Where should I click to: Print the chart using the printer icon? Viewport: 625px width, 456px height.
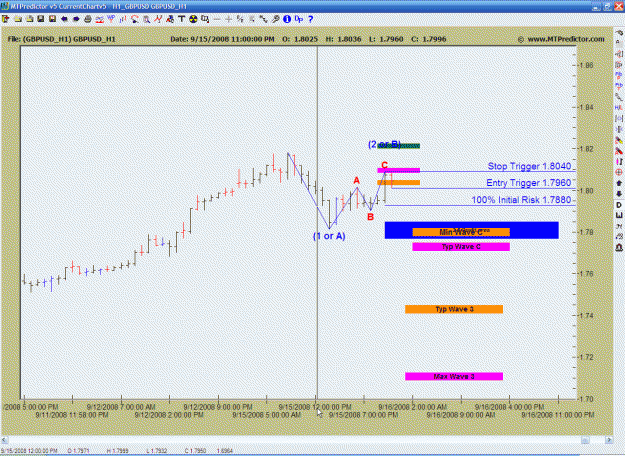point(88,19)
